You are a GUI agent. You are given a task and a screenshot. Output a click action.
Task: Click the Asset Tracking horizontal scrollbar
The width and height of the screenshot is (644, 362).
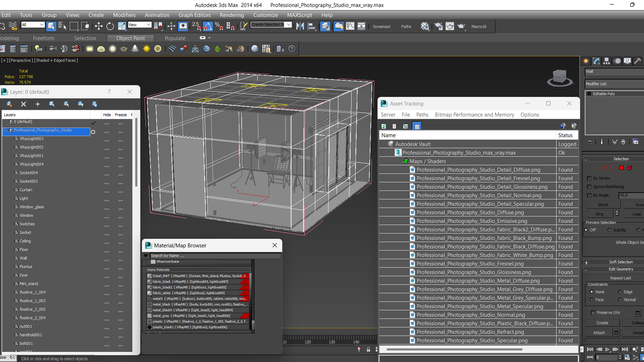[454, 350]
